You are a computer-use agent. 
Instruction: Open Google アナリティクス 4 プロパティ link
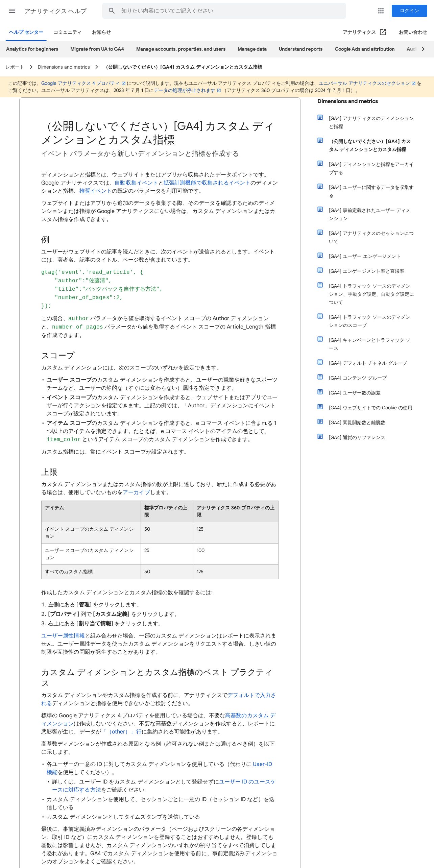point(83,83)
